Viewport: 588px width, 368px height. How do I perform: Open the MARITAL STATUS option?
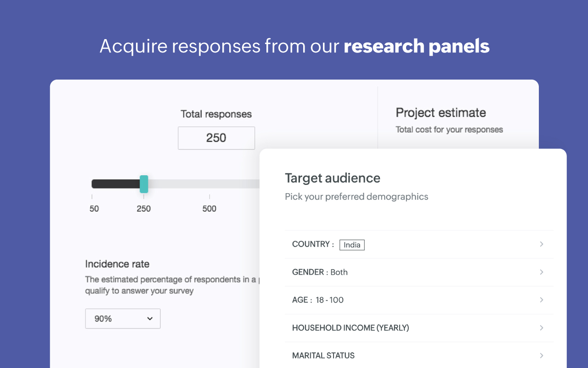[323, 356]
